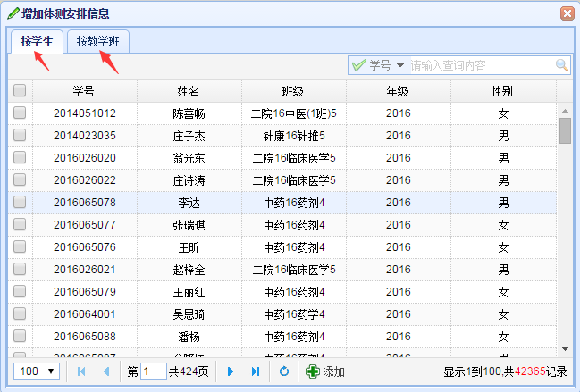Switch to the 按学生 tab

[38, 41]
